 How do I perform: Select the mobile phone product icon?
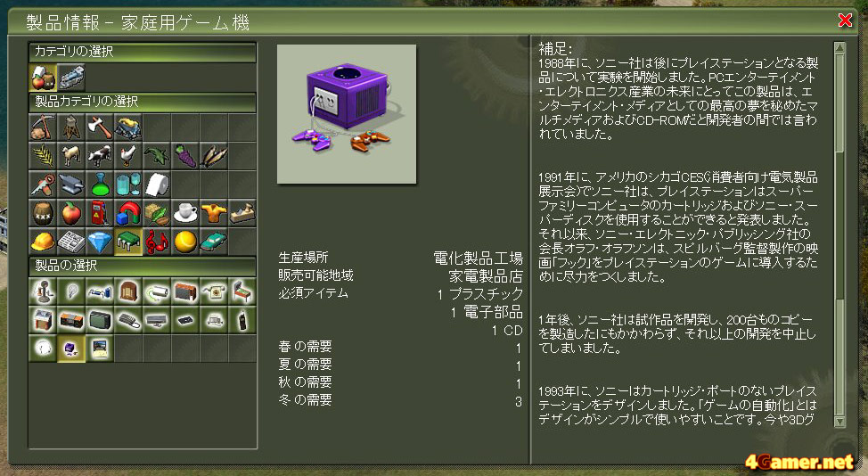(242, 320)
